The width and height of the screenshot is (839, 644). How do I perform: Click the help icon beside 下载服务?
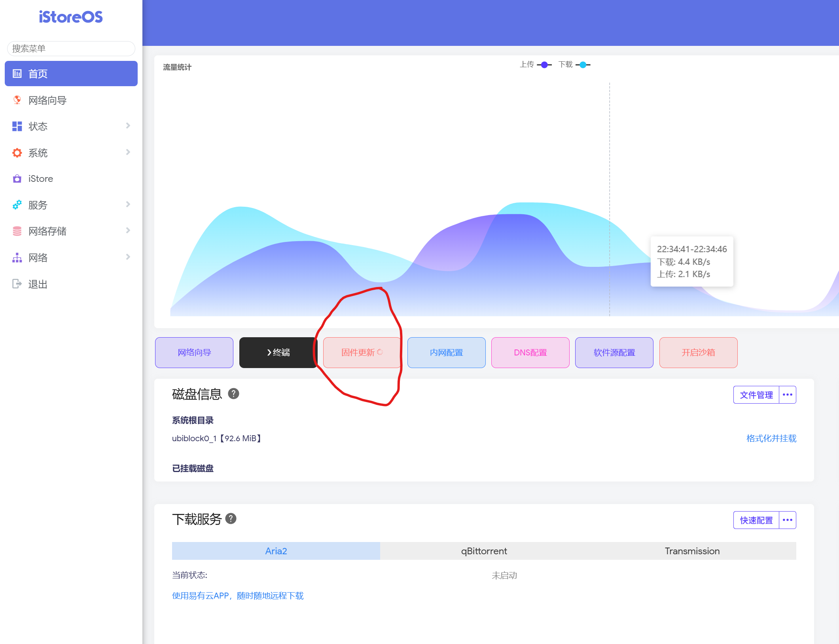(231, 519)
